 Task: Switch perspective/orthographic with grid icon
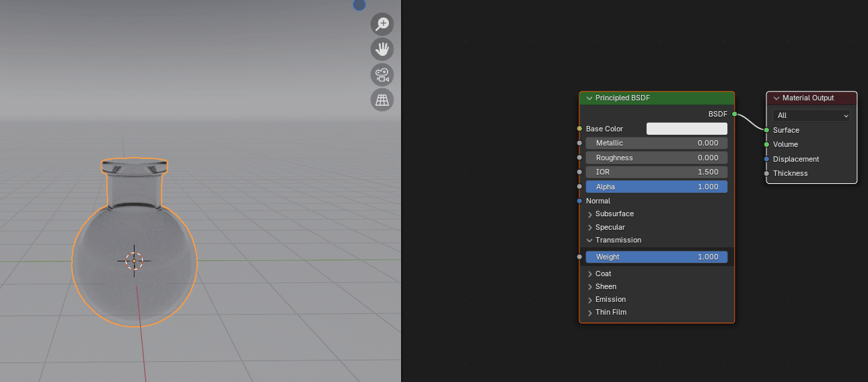[x=382, y=100]
